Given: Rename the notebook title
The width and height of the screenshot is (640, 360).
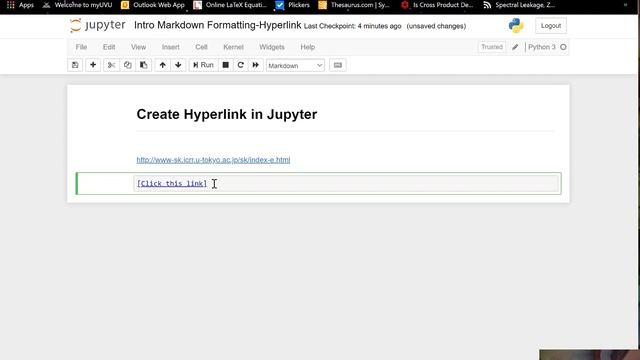Looking at the screenshot, I should [218, 25].
